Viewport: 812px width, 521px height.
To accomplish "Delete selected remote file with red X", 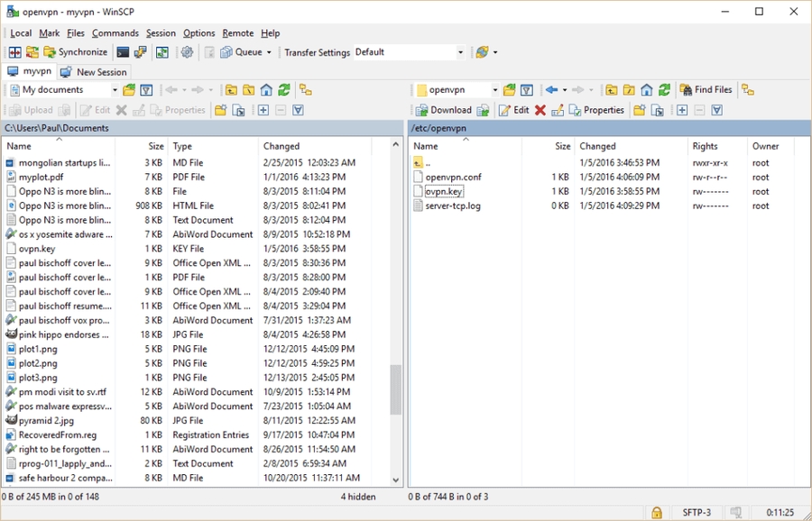I will click(540, 110).
